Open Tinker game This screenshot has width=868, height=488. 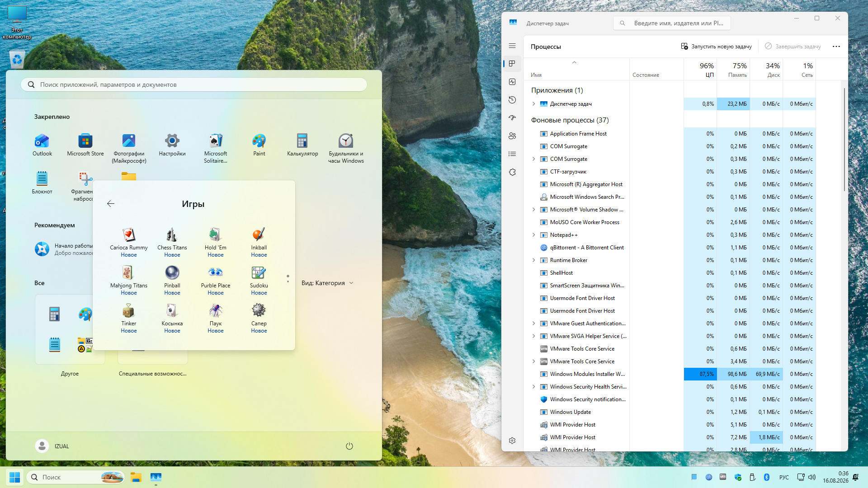(129, 318)
